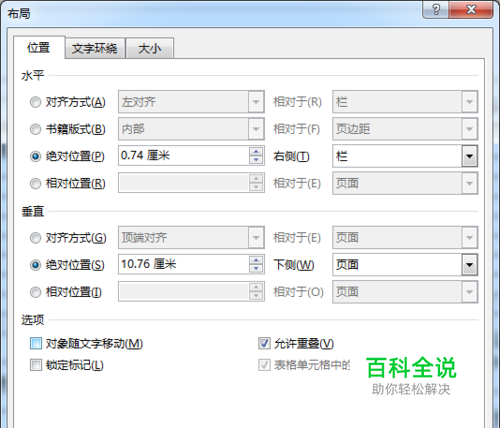Select horizontal 相对位置(R) radio button
The height and width of the screenshot is (428, 500).
(35, 183)
